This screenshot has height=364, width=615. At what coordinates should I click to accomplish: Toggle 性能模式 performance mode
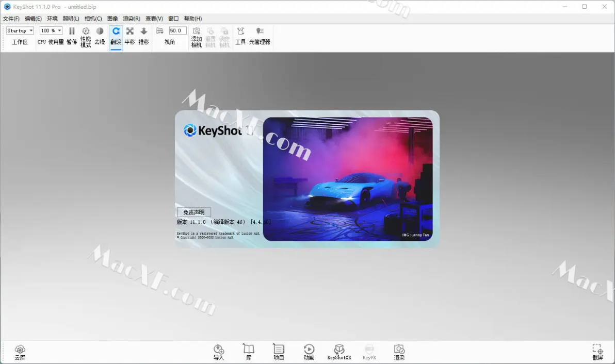coord(86,37)
